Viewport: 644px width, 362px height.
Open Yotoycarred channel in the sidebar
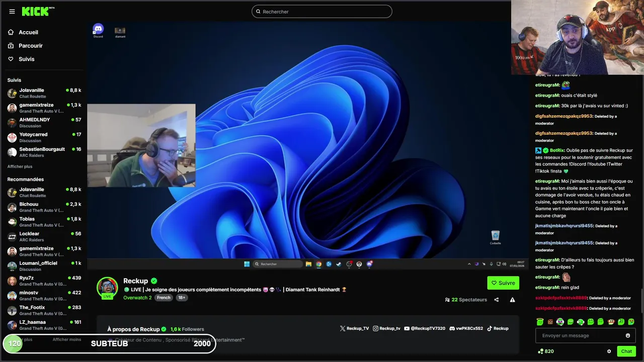pyautogui.click(x=44, y=137)
